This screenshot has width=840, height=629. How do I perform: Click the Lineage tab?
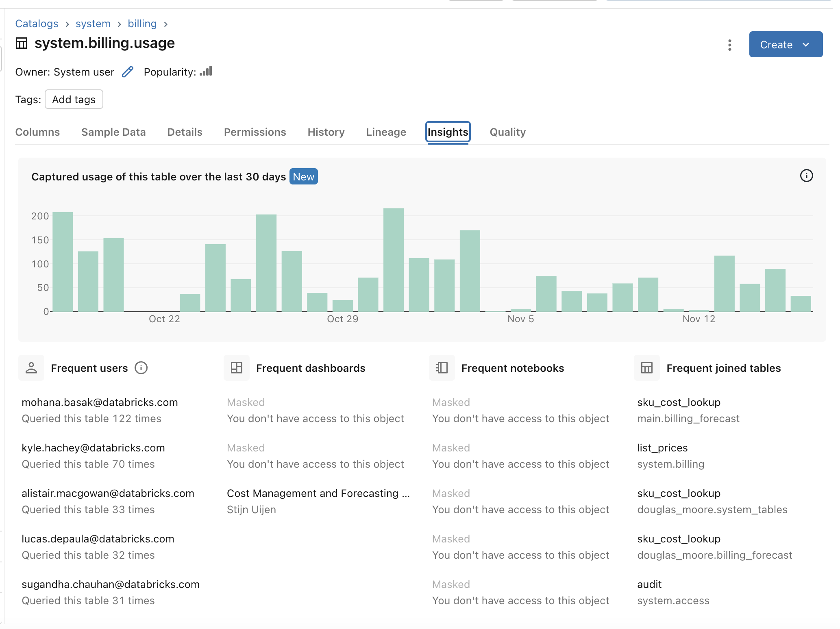click(386, 132)
